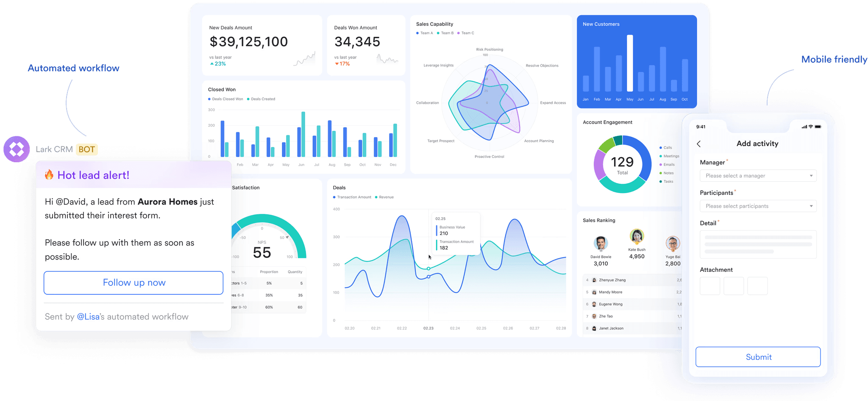
Task: Click the Detail text area
Action: [758, 245]
